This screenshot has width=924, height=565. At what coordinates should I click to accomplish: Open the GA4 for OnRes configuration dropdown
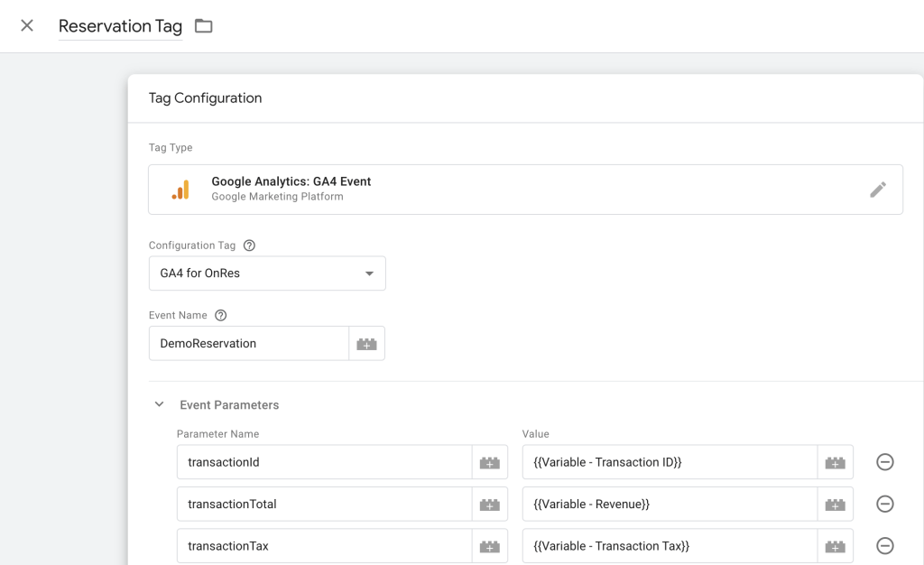click(267, 273)
